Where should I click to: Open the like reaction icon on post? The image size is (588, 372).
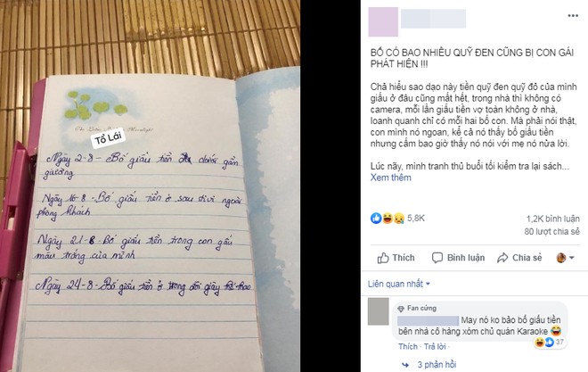376,218
